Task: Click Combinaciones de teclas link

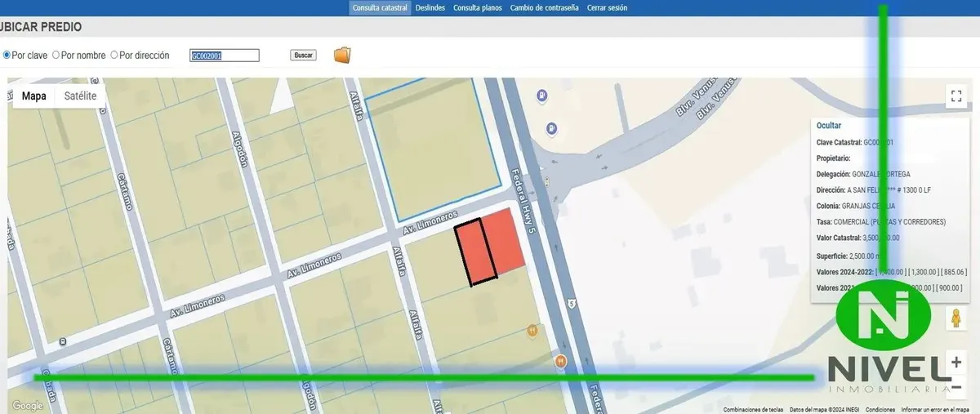Action: pyautogui.click(x=753, y=410)
